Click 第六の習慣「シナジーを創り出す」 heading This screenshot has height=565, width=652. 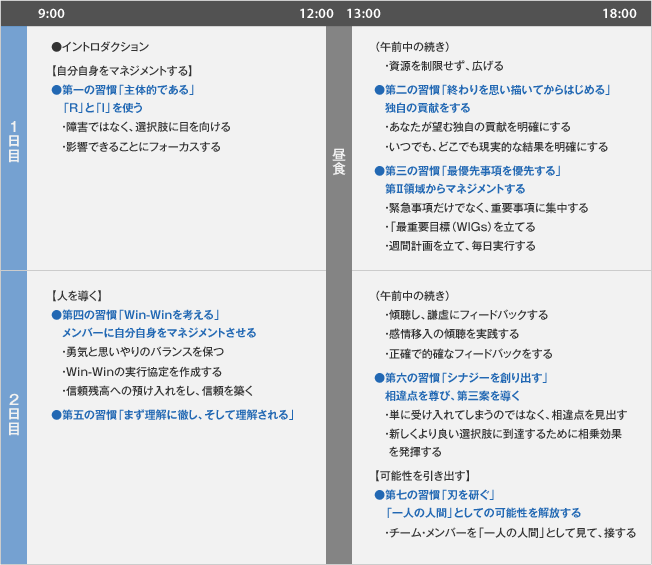461,378
